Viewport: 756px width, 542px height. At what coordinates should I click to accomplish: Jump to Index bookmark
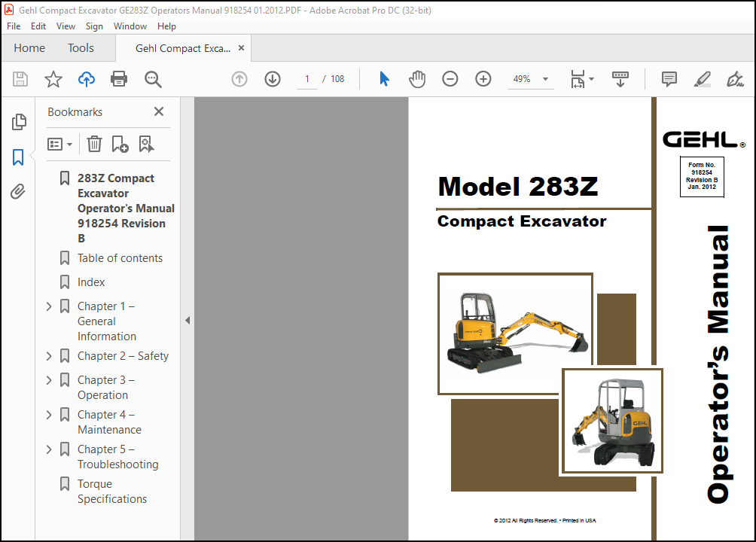tap(91, 282)
